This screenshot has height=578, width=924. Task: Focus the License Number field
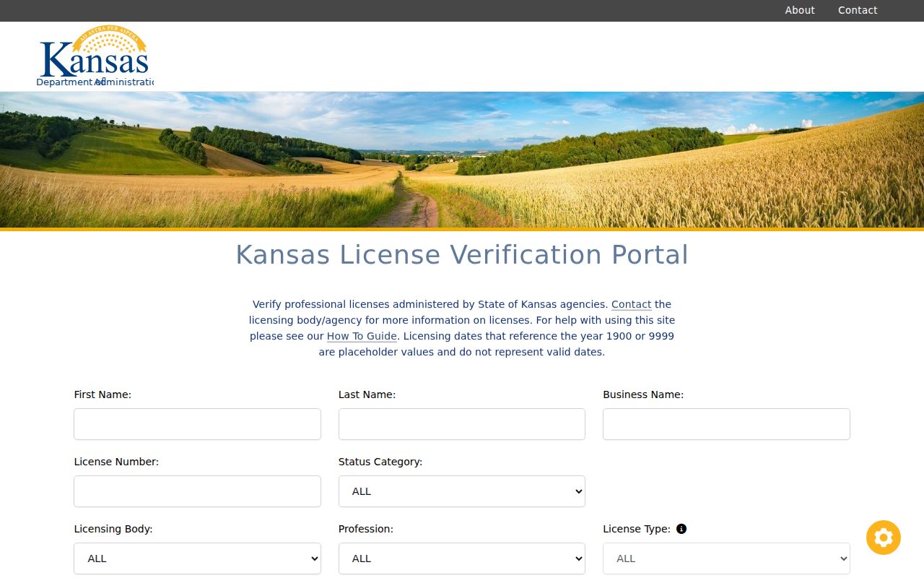(197, 491)
